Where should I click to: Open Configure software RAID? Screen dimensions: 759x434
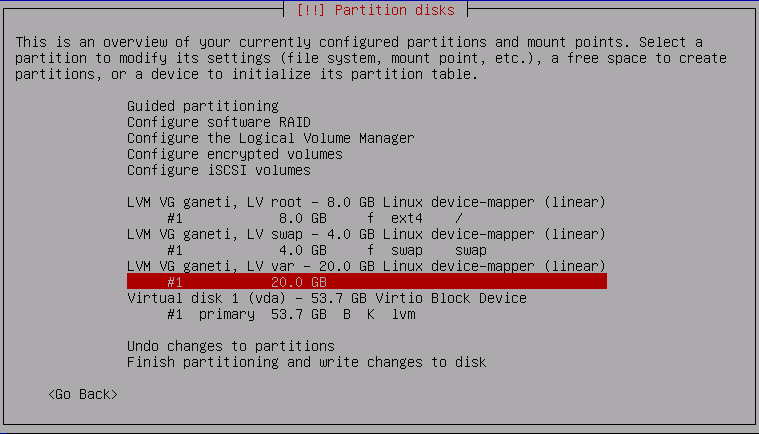coord(218,122)
